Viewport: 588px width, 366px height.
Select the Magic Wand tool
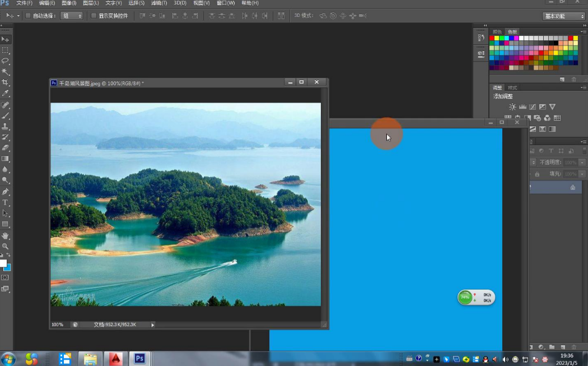point(5,72)
